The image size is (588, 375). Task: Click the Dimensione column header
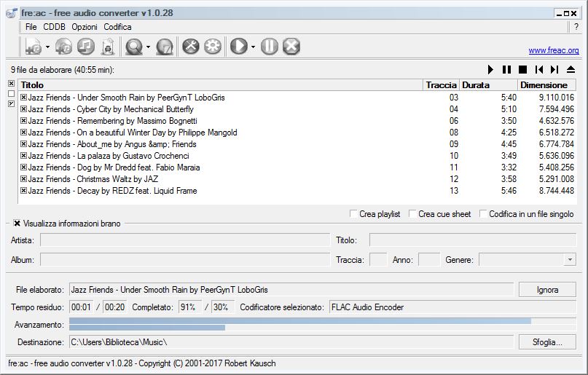546,85
